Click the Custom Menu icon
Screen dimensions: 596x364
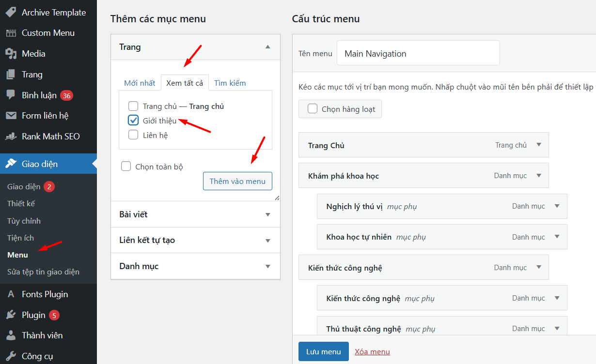[11, 33]
